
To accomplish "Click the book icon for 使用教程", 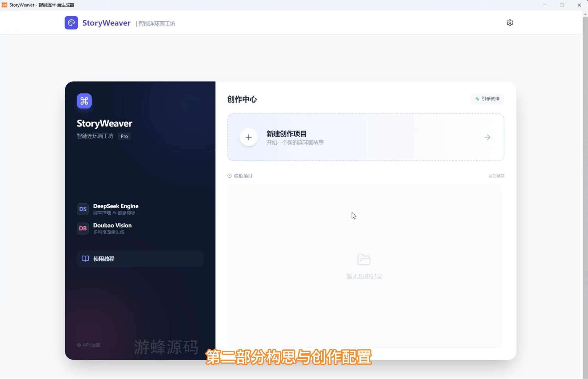I will (85, 259).
